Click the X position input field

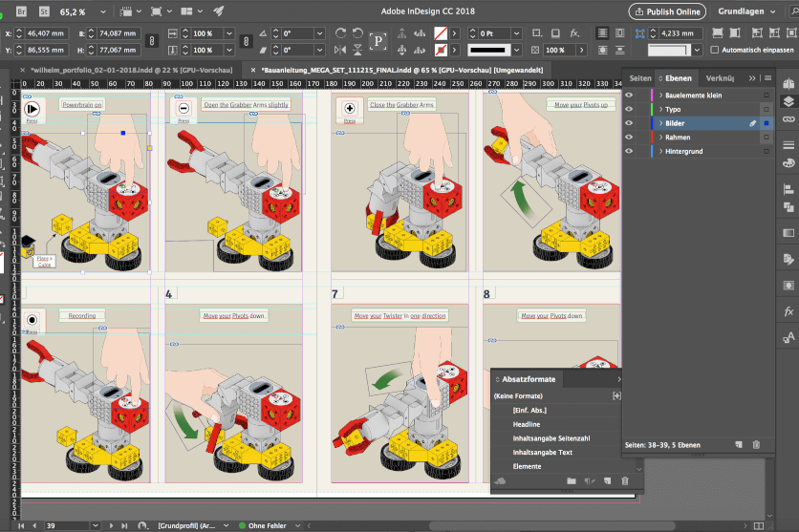point(45,32)
